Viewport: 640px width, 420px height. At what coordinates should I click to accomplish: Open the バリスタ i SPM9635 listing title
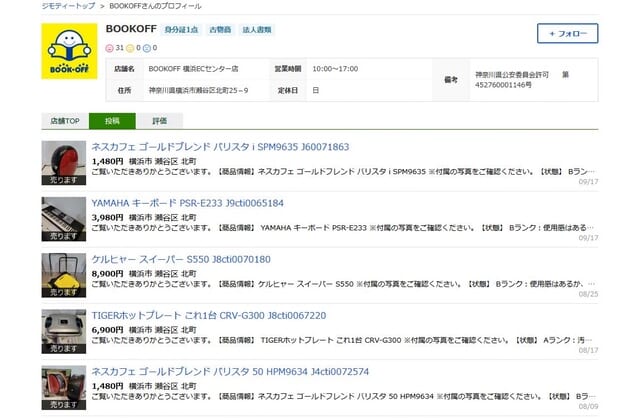click(x=220, y=147)
